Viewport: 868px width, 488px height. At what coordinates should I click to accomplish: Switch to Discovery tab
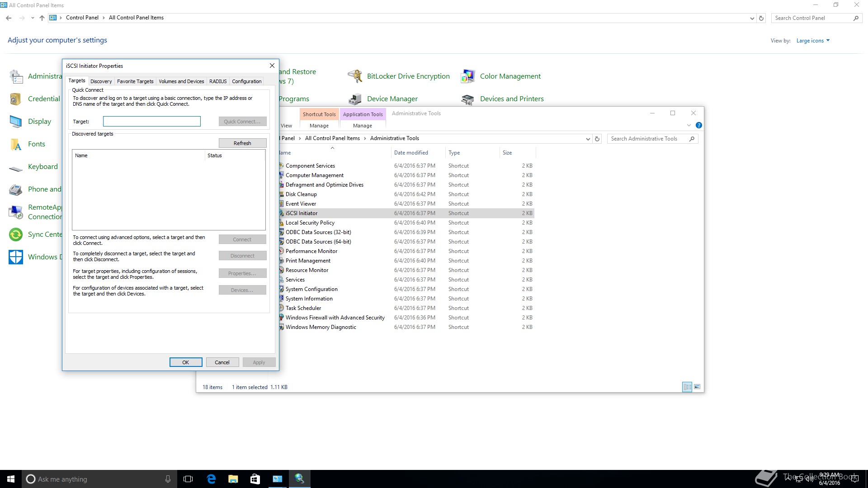(x=101, y=81)
